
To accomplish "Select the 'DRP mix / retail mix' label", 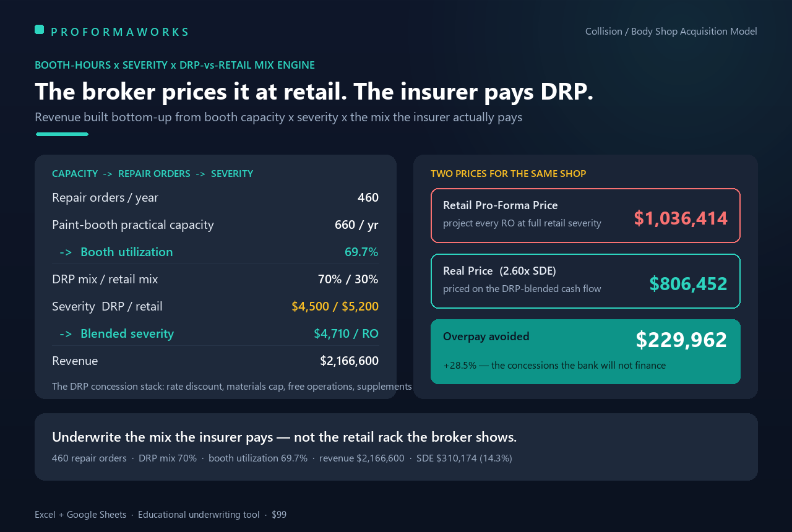I will click(x=105, y=280).
